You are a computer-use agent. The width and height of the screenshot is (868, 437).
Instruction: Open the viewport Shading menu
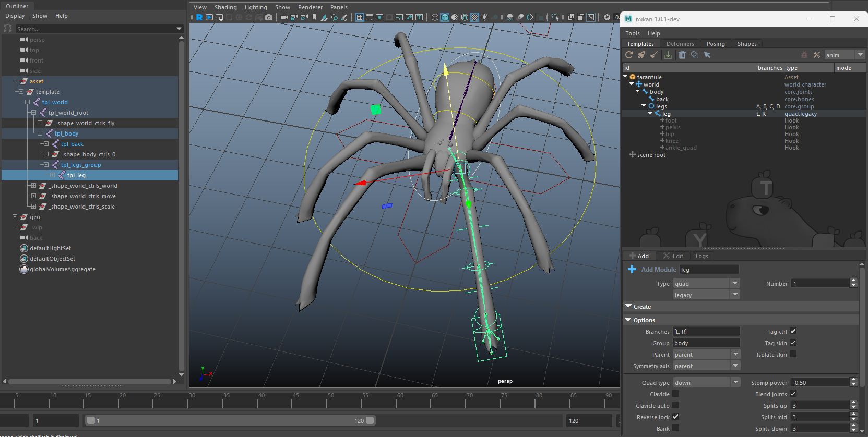(225, 7)
